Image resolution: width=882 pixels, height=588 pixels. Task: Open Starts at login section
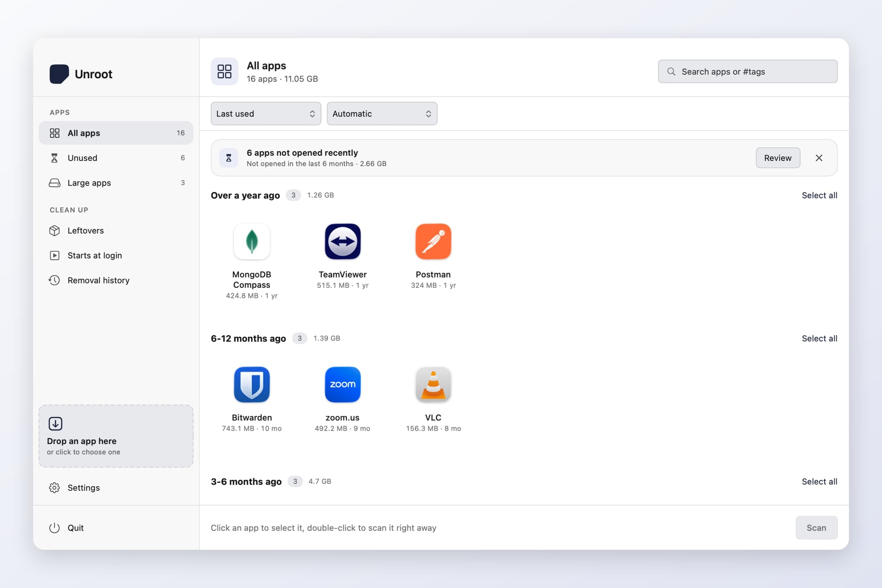click(116, 255)
